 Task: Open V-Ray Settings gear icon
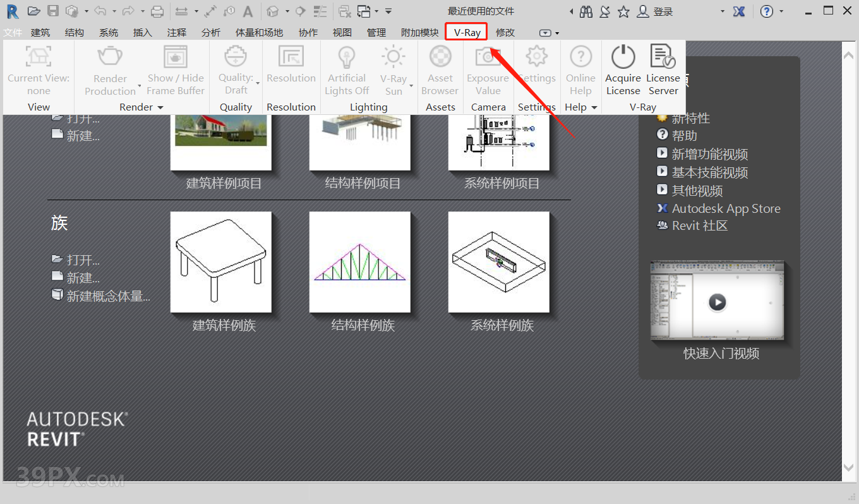536,57
